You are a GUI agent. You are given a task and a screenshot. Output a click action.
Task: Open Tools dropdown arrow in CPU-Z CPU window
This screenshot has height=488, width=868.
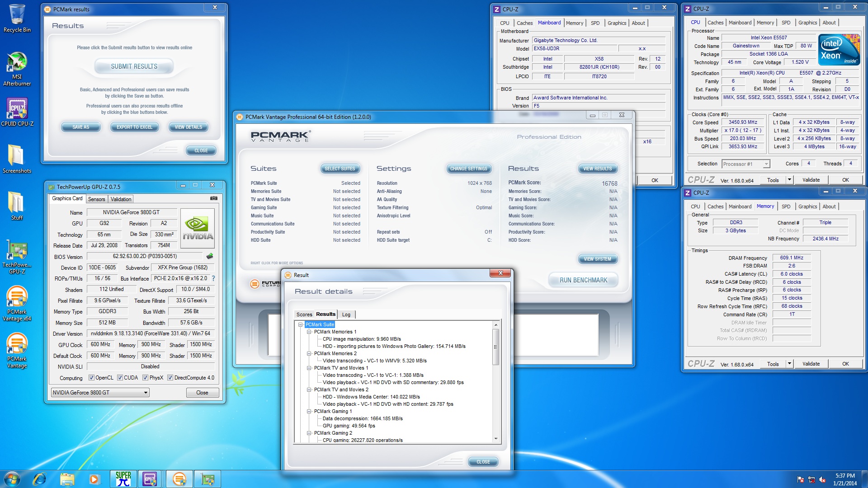tap(789, 180)
